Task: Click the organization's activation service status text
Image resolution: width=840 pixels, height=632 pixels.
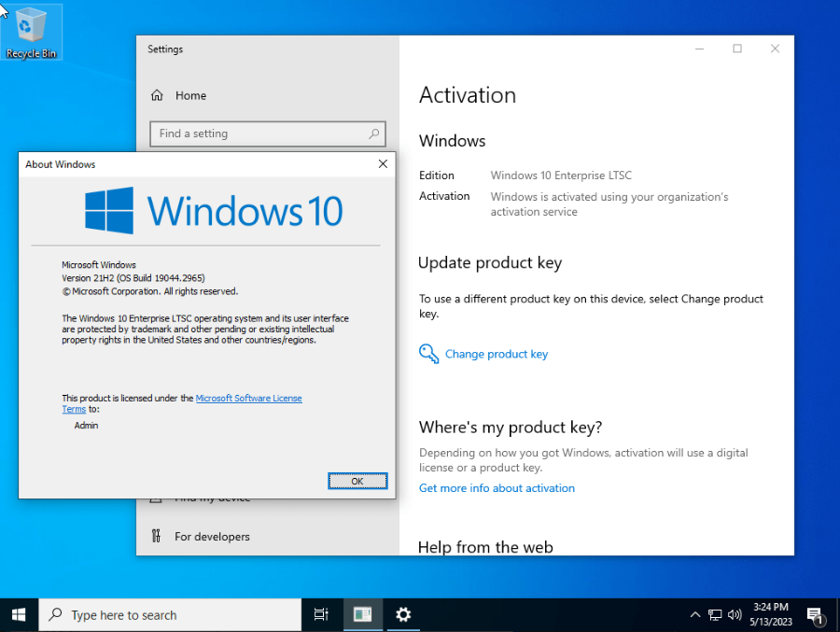Action: click(609, 204)
